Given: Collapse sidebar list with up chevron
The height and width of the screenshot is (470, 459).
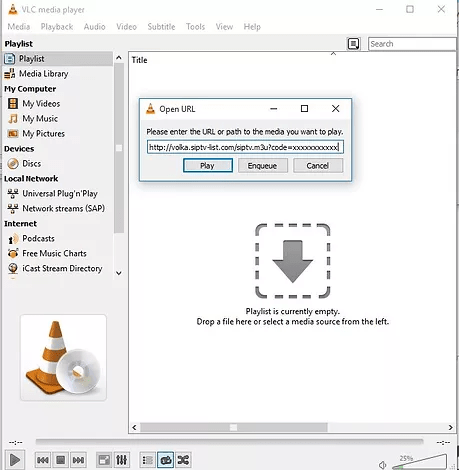Looking at the screenshot, I should coord(119,58).
